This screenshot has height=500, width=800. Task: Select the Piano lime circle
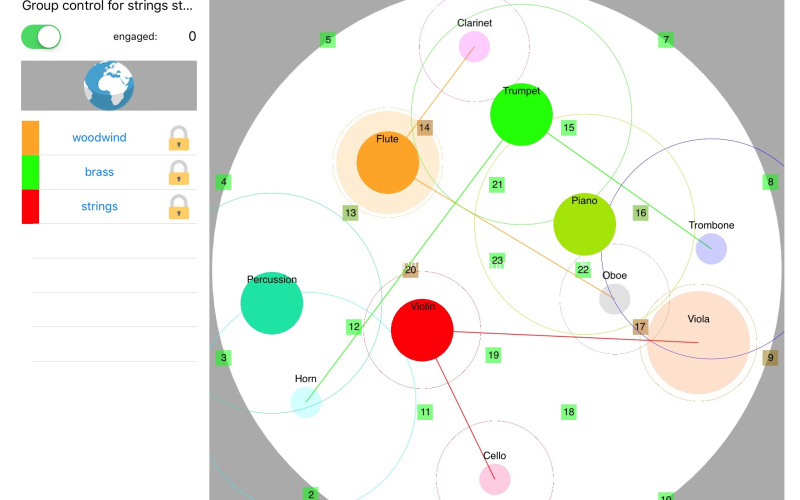pos(585,224)
